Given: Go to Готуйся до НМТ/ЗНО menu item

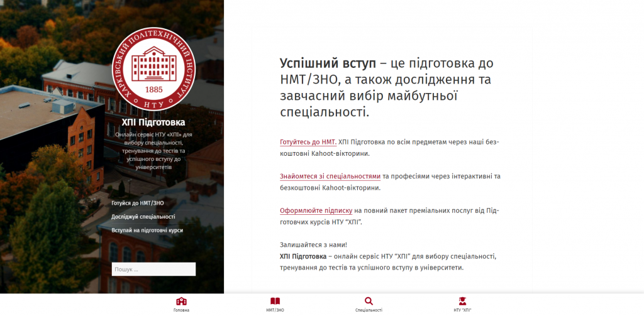Looking at the screenshot, I should (138, 203).
